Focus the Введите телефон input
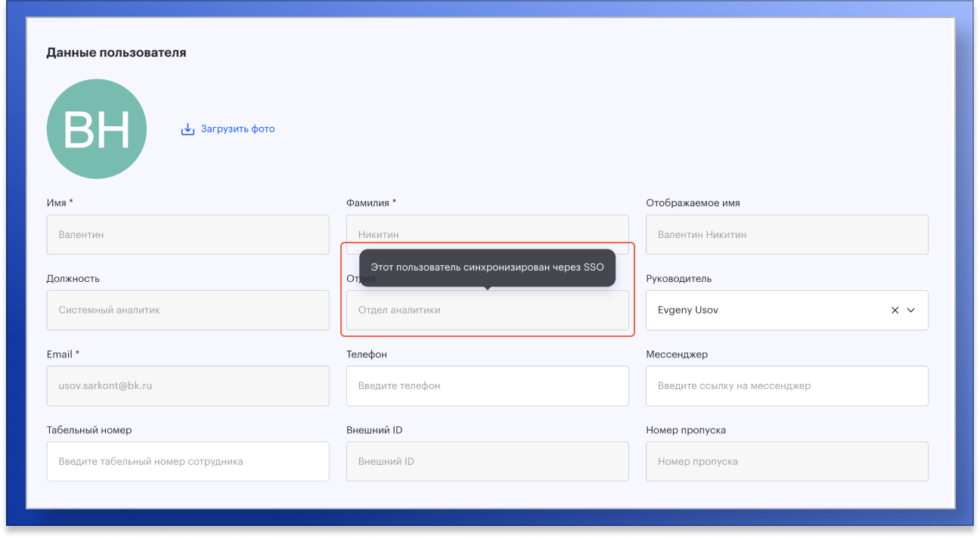The width and height of the screenshot is (980, 538). (487, 386)
